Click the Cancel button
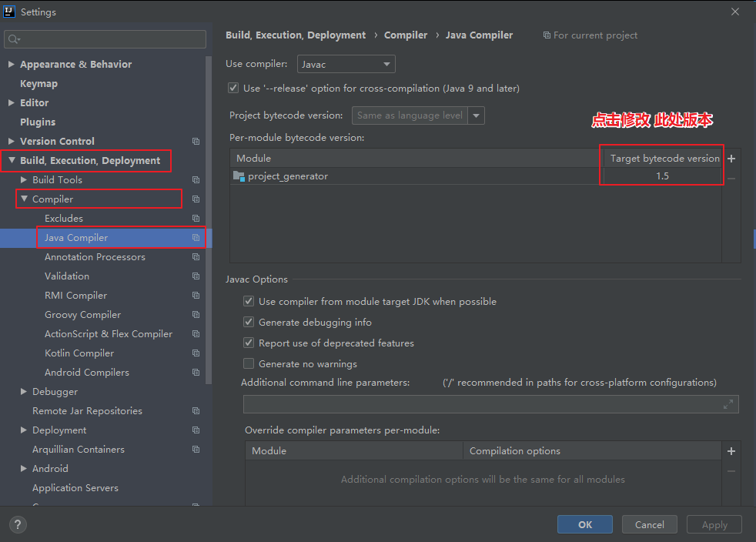The width and height of the screenshot is (756, 542). coord(649,524)
